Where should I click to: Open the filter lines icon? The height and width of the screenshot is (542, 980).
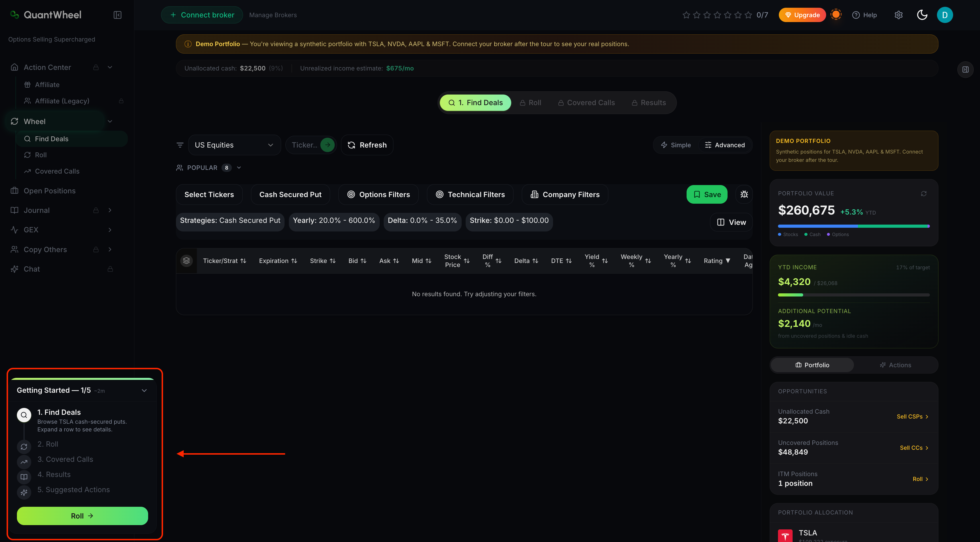pyautogui.click(x=180, y=145)
